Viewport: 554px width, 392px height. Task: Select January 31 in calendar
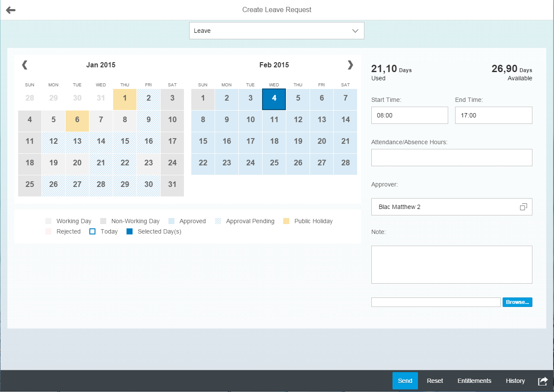click(x=172, y=186)
